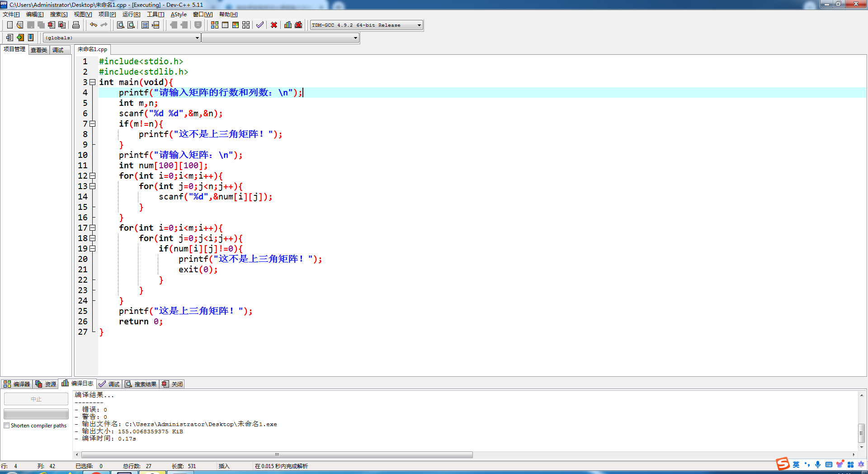Viewport: 868px width, 474px height.
Task: Open the 搜索结果 bottom tab
Action: coord(141,384)
